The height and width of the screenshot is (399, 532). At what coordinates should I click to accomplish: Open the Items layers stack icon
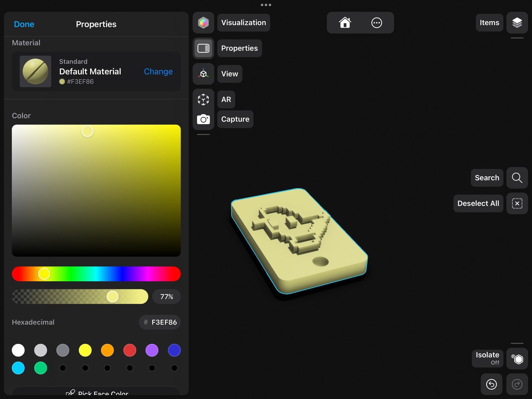[x=517, y=23]
